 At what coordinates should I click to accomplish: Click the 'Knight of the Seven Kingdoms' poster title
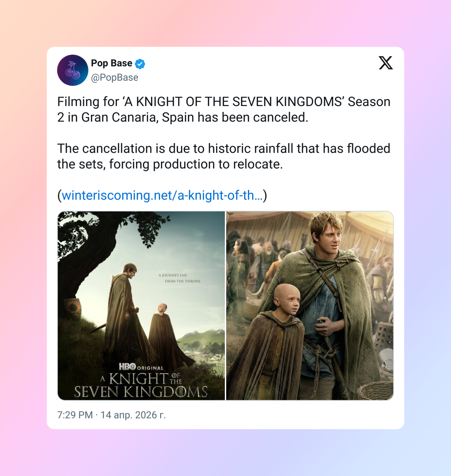(141, 385)
